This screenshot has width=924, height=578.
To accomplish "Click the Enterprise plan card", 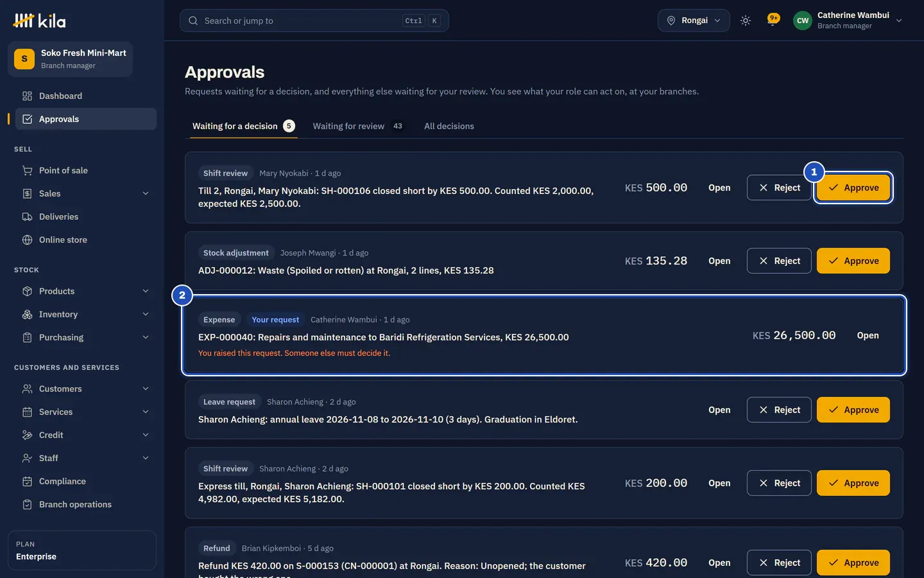I will [82, 550].
